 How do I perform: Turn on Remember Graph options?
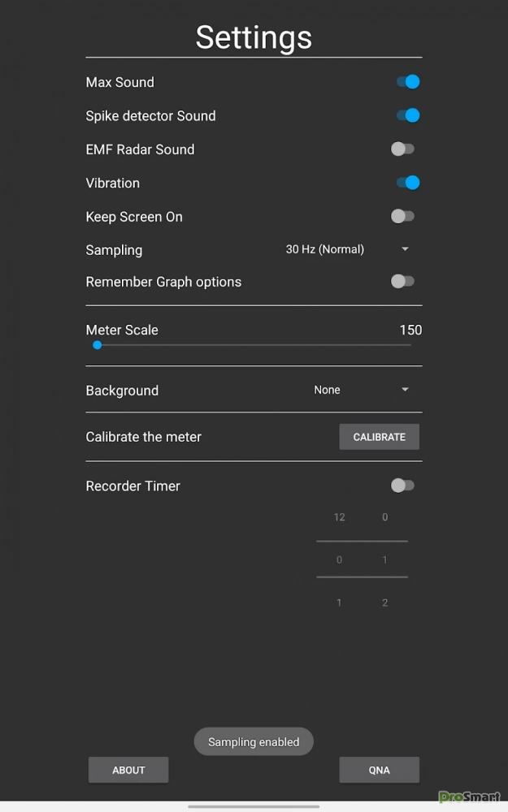tap(402, 282)
